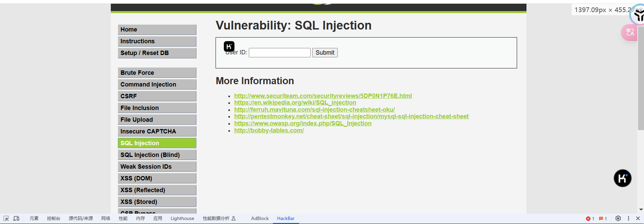
Task: Open DevTools settings gear
Action: pos(618,218)
